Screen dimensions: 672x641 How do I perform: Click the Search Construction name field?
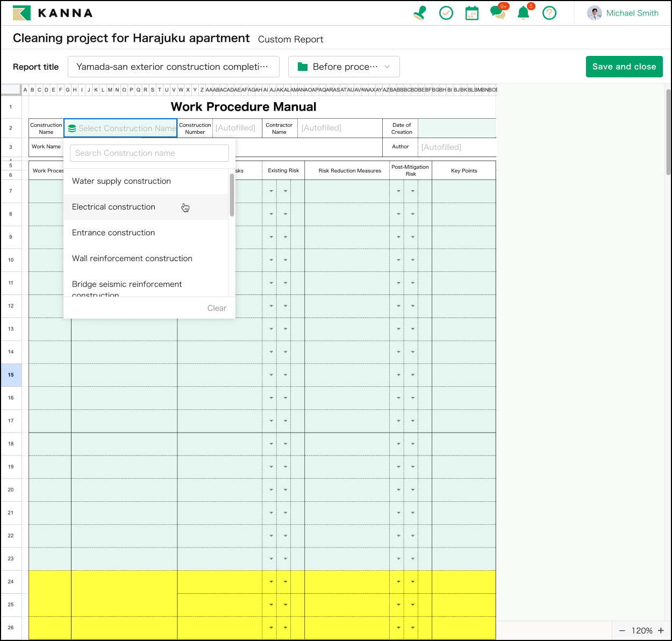(149, 153)
